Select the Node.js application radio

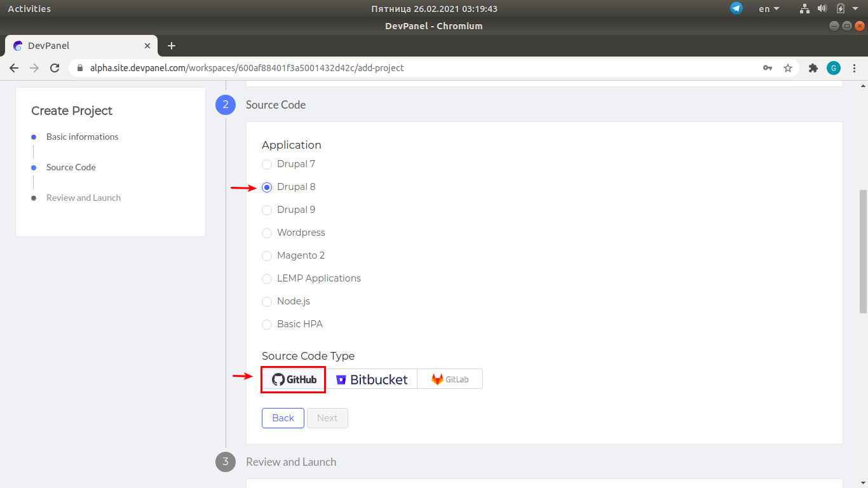tap(267, 302)
